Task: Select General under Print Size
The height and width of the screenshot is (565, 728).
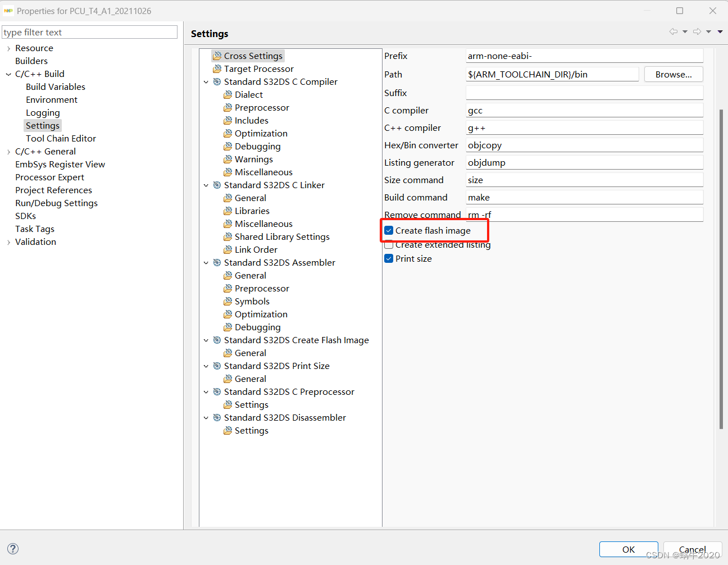Action: point(251,379)
